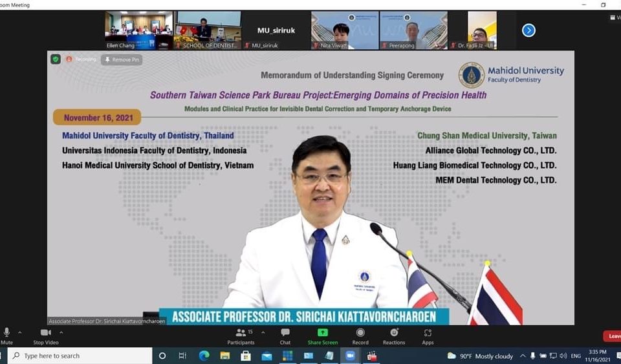Open the Participants panel
This screenshot has height=364, width=621.
pyautogui.click(x=241, y=335)
